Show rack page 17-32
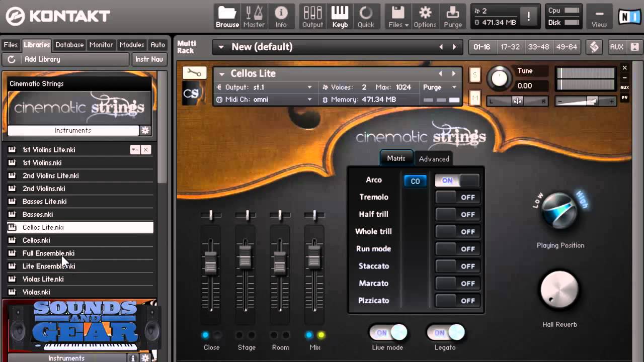The height and width of the screenshot is (362, 644). (510, 47)
